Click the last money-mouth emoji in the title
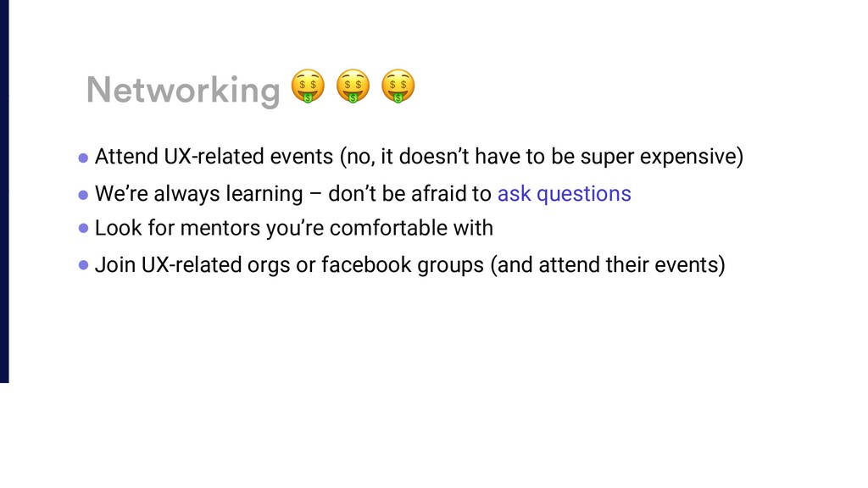The image size is (868, 488). click(398, 86)
